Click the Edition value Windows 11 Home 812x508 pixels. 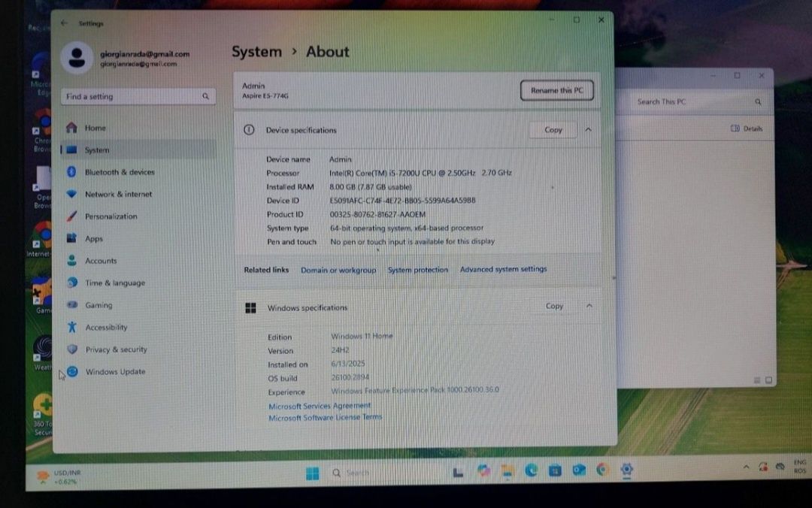pos(362,336)
